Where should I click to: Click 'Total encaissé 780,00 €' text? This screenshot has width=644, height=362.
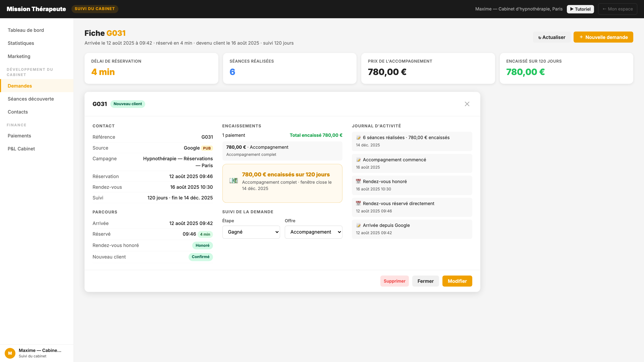pos(316,135)
